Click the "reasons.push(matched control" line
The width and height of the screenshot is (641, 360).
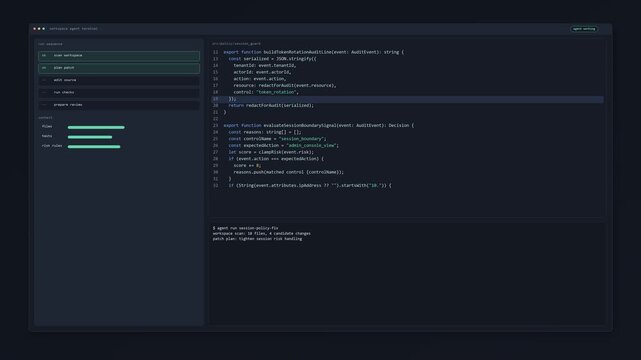pyautogui.click(x=289, y=172)
